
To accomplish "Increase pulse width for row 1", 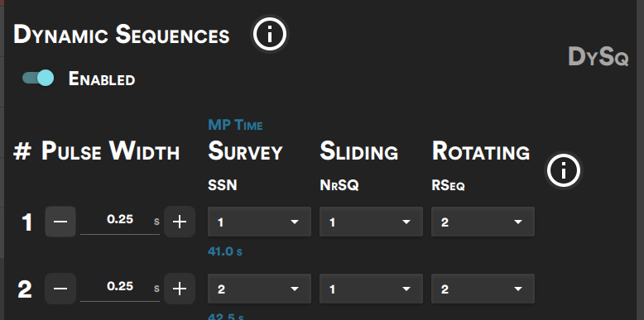I will tap(180, 222).
